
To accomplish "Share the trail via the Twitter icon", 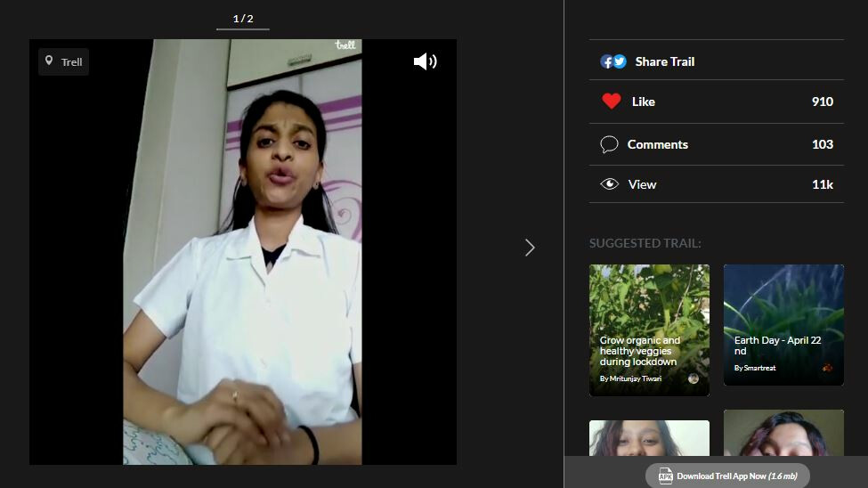I will [x=620, y=61].
